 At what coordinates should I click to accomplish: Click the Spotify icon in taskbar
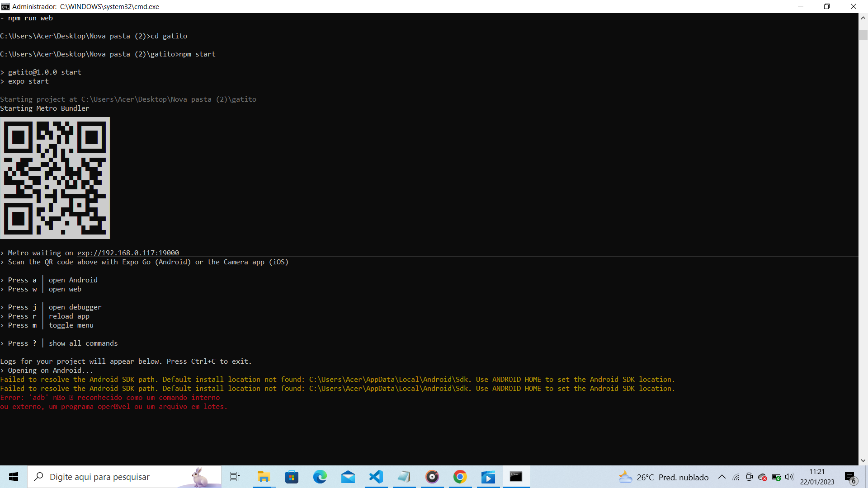click(432, 477)
